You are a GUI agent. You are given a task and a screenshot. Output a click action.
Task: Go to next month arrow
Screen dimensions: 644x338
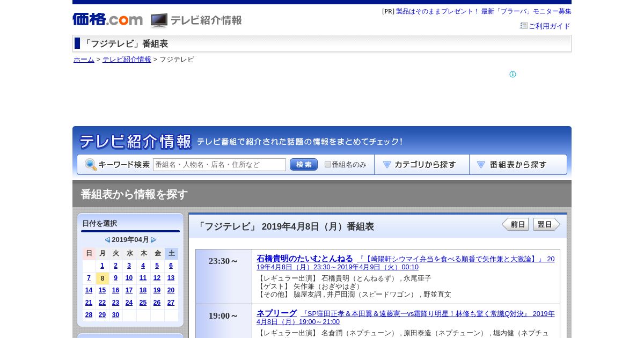[153, 240]
